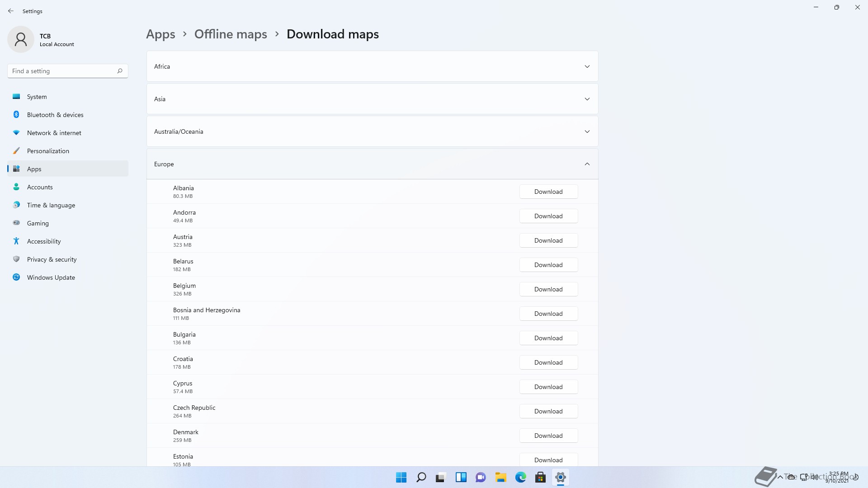This screenshot has width=868, height=488.
Task: Open Accessibility settings page
Action: pos(44,241)
